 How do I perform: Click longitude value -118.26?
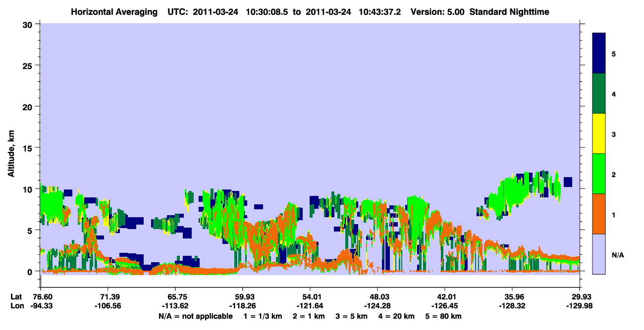coord(242,306)
